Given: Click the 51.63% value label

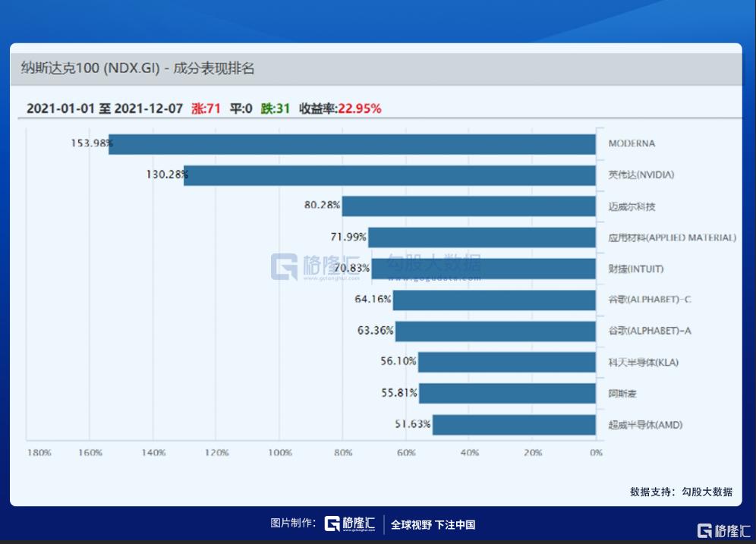Looking at the screenshot, I should [412, 424].
